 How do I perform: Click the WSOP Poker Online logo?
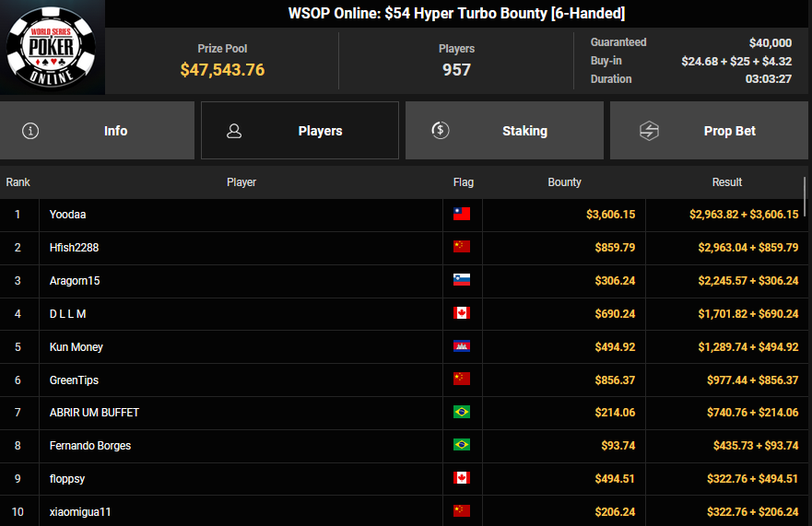tap(52, 47)
